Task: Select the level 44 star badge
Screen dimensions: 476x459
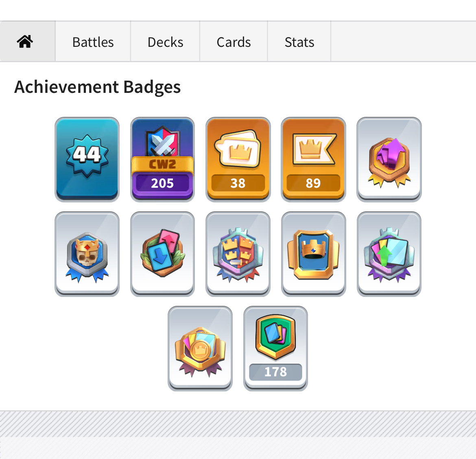Action: coord(87,159)
